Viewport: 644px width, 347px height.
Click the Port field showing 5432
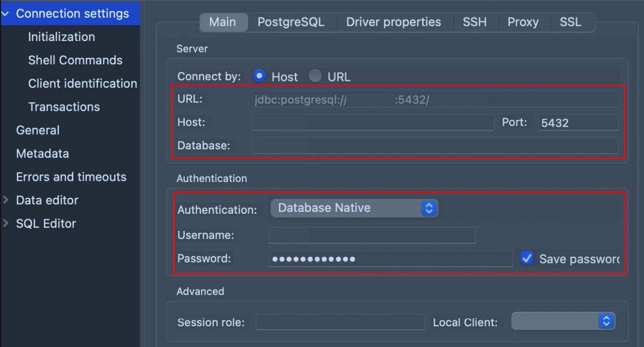pos(577,123)
